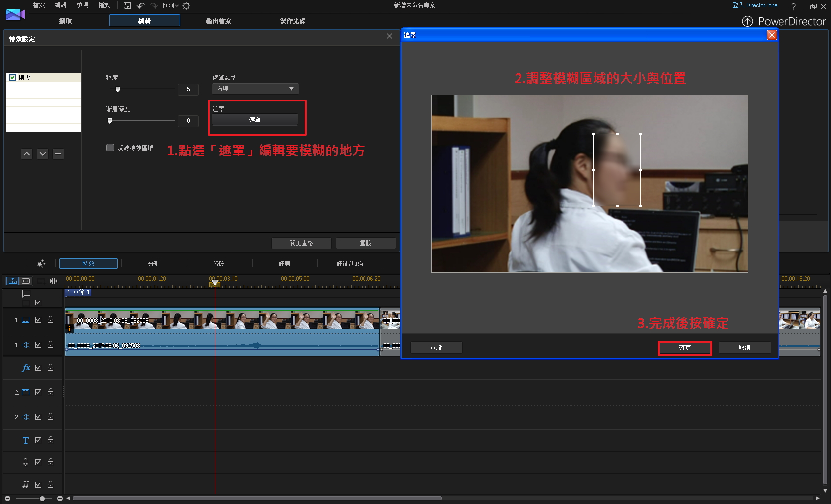Open preferences with the gear icon
831x504 pixels.
coord(186,6)
